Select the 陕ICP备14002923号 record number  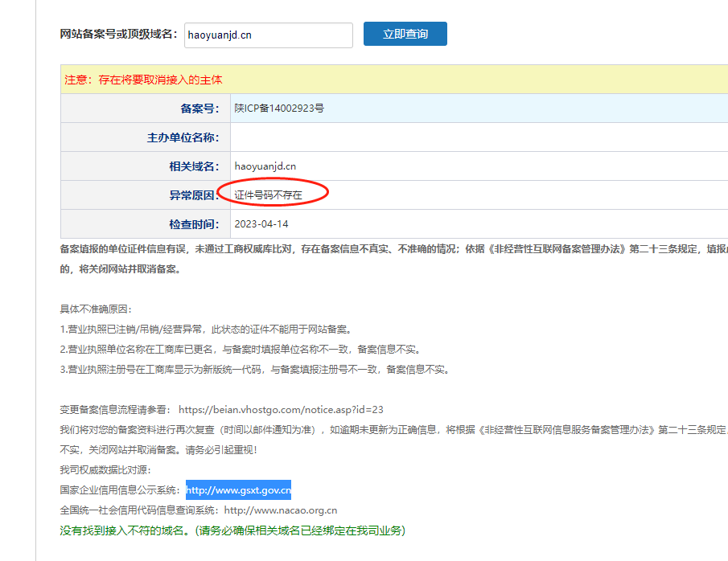pyautogui.click(x=279, y=109)
